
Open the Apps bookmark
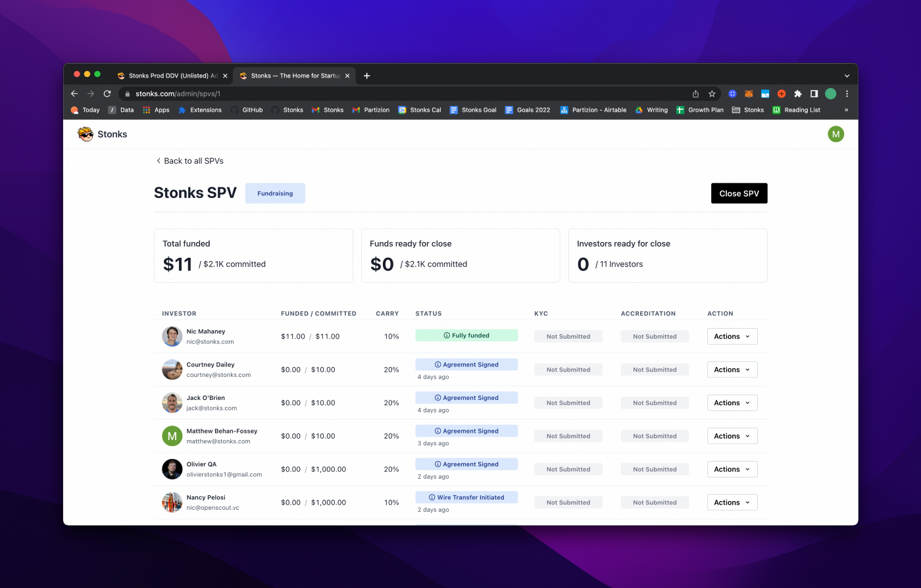coord(156,110)
